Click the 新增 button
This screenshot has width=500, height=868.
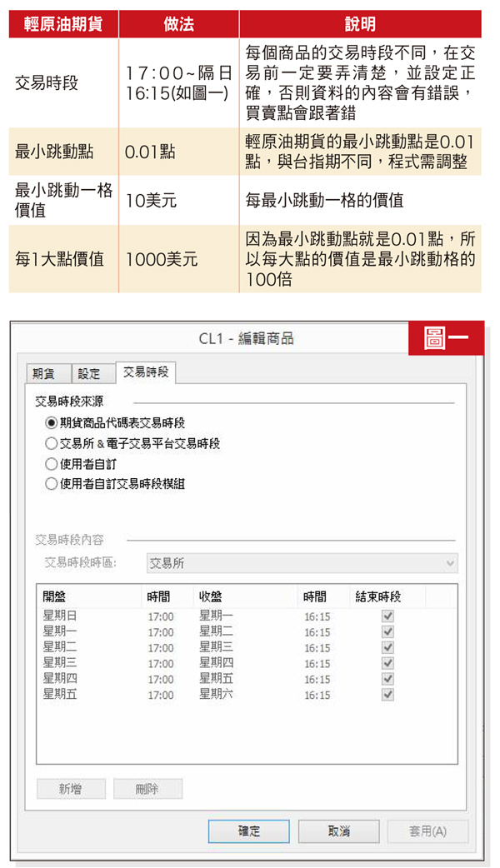[71, 789]
